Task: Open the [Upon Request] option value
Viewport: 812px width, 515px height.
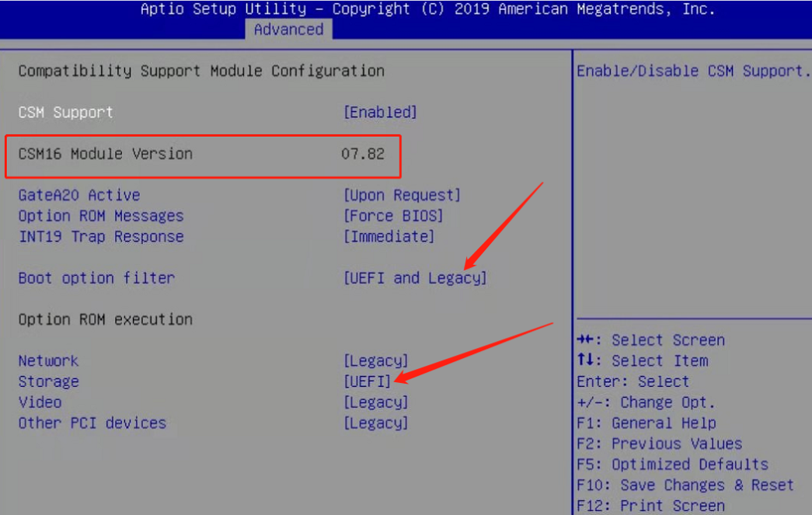Action: coord(403,195)
